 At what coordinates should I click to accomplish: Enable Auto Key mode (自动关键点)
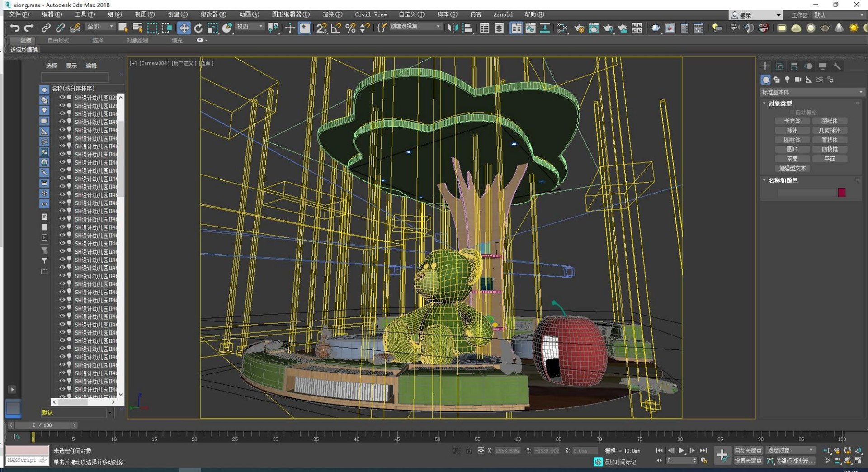pos(748,450)
